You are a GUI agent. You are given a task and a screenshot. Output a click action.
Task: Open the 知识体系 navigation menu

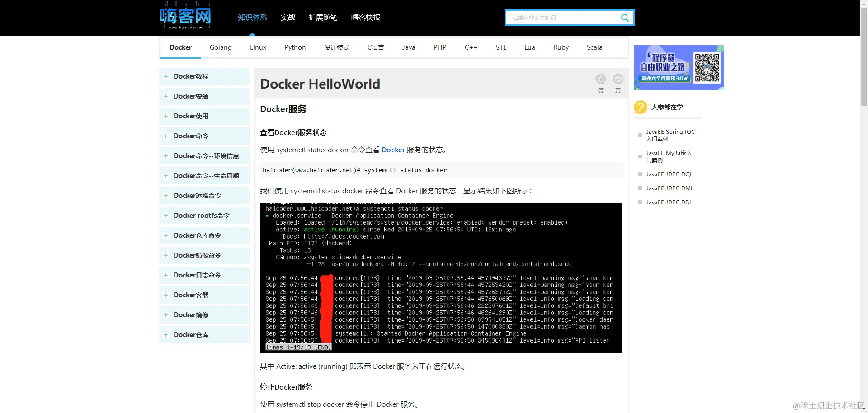(252, 18)
